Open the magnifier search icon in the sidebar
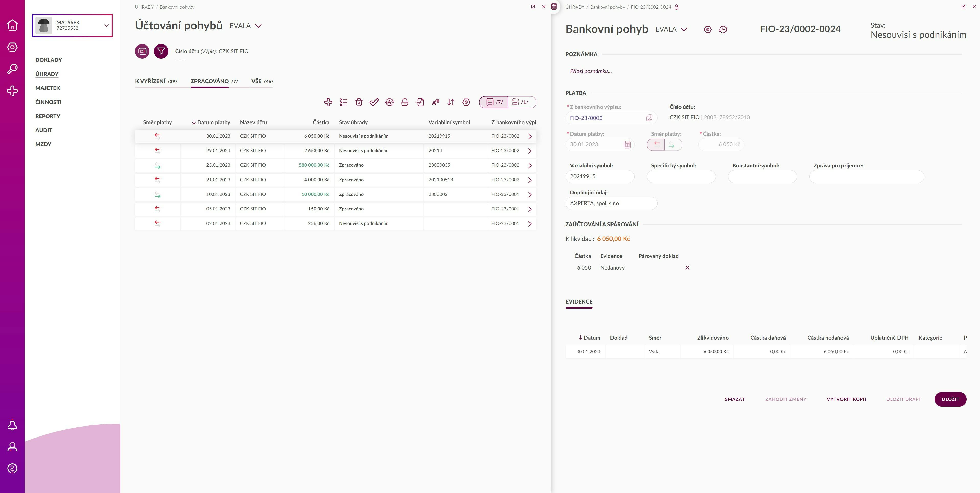 tap(12, 69)
